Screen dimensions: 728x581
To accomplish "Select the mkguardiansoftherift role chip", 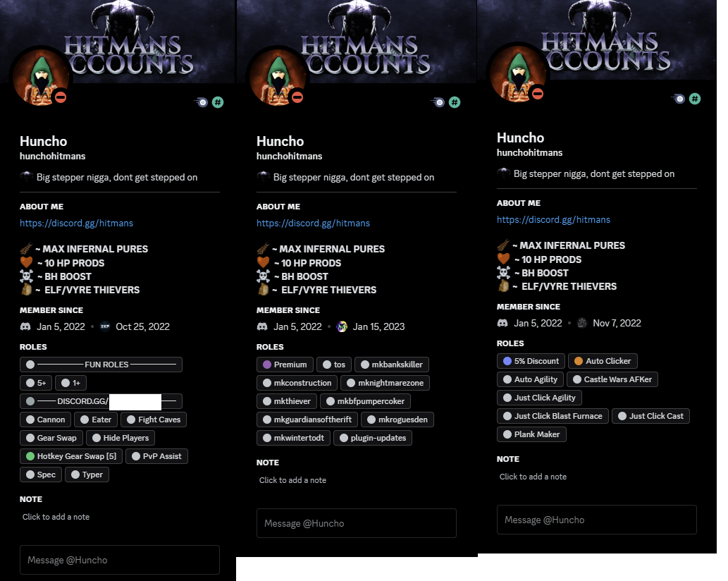I will (307, 420).
